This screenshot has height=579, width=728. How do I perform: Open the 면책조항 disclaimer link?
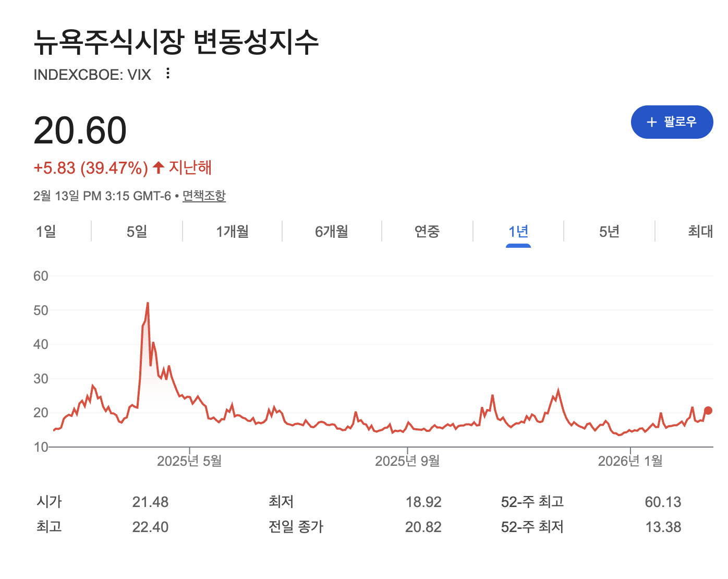[x=204, y=196]
